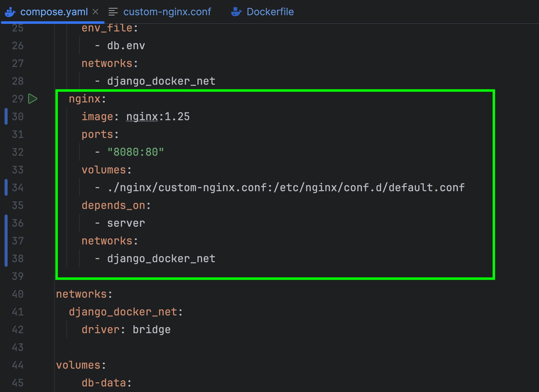Click the blue change marker beside line 30

(x=6, y=116)
